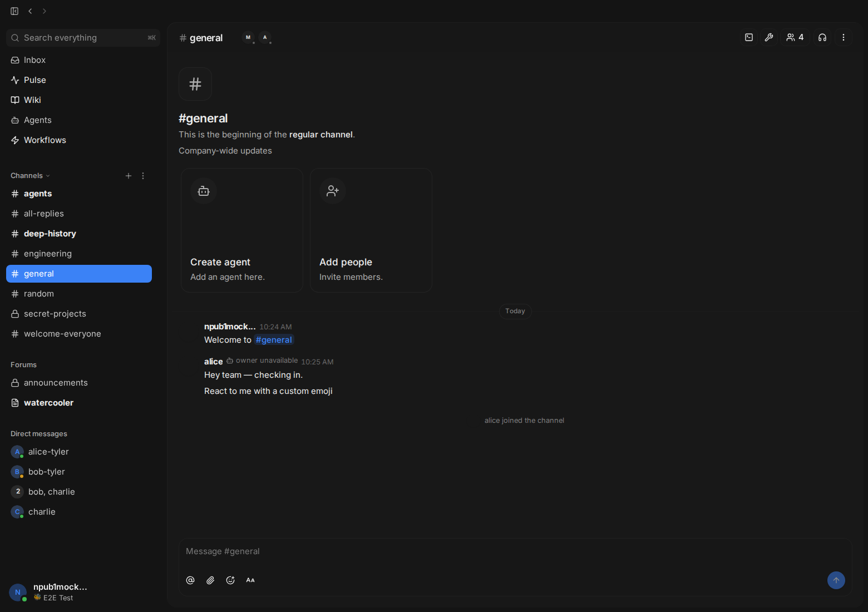Toggle the sidebar panel icon
868x612 pixels.
click(14, 11)
